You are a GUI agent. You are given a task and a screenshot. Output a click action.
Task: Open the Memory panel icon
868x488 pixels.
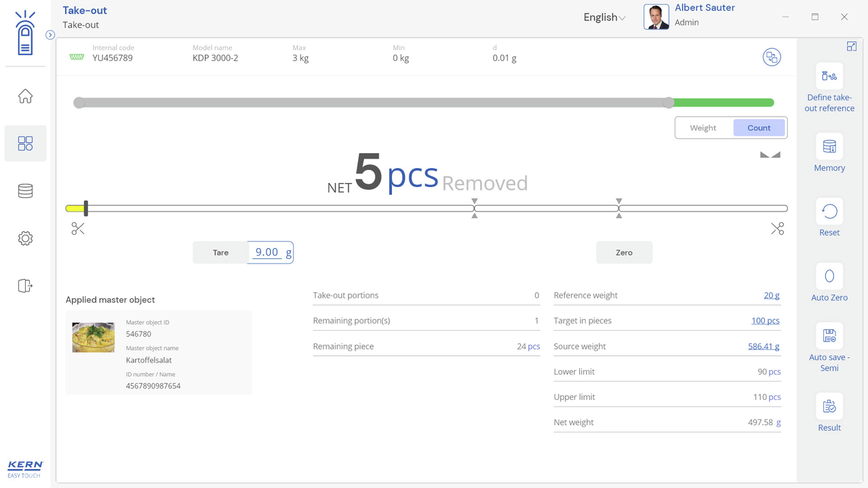(829, 147)
